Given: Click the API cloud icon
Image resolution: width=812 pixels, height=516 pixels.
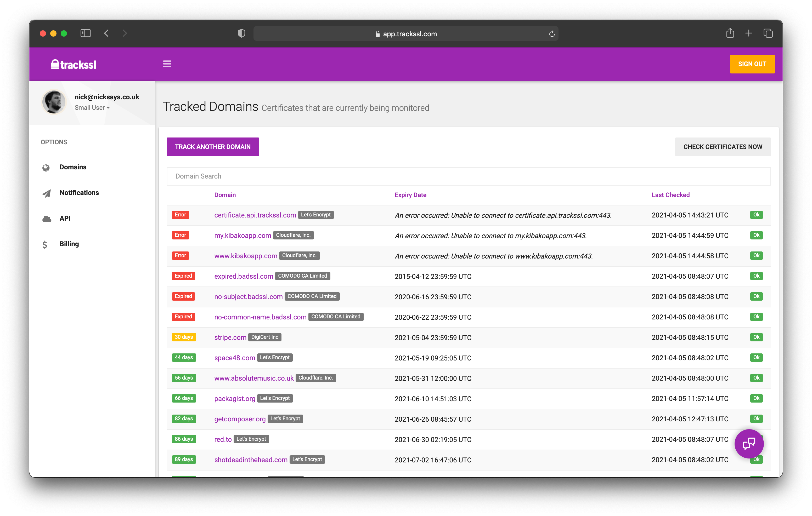Looking at the screenshot, I should [x=47, y=219].
